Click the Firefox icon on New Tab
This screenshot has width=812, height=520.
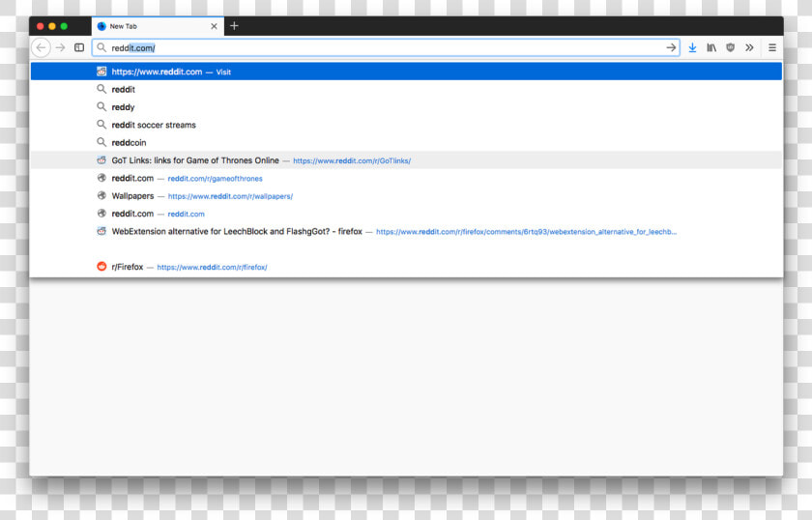click(101, 26)
